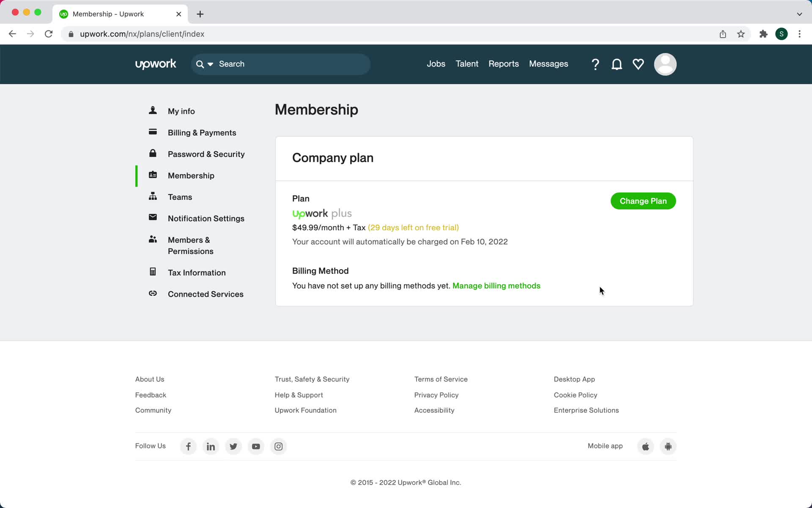
Task: Open the Talent menu
Action: pyautogui.click(x=467, y=64)
